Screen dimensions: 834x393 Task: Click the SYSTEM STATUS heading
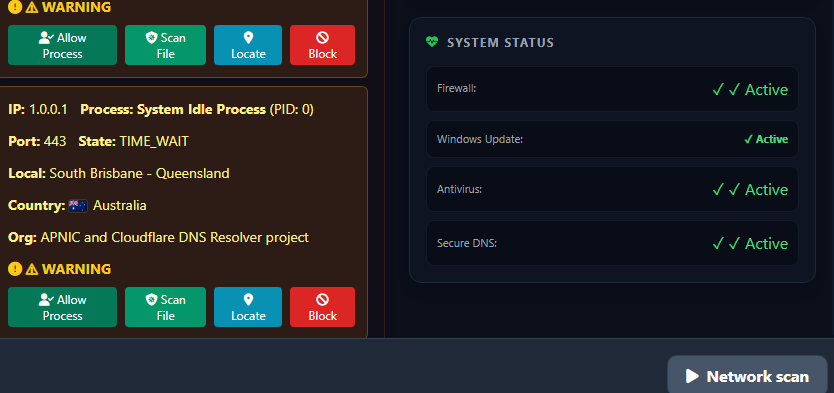[500, 43]
